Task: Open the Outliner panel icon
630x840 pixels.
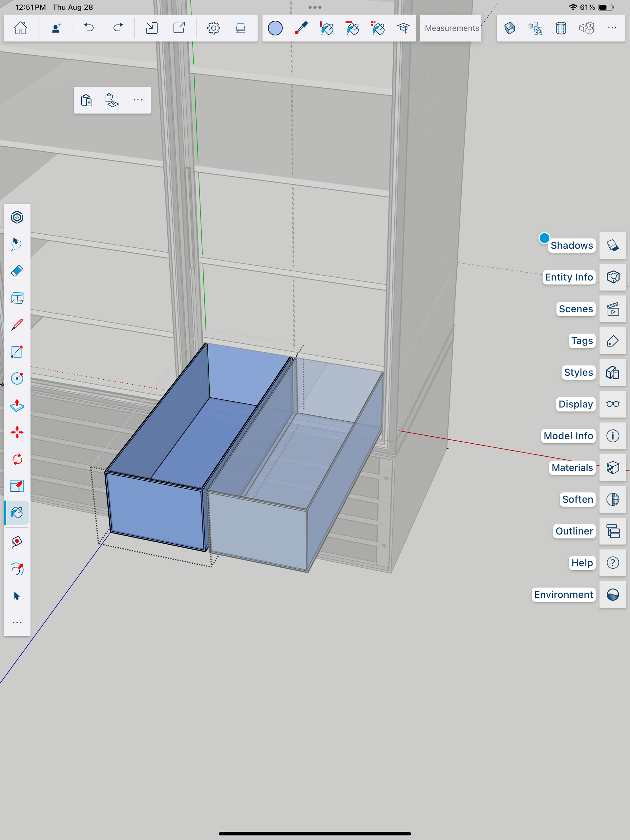Action: click(613, 531)
